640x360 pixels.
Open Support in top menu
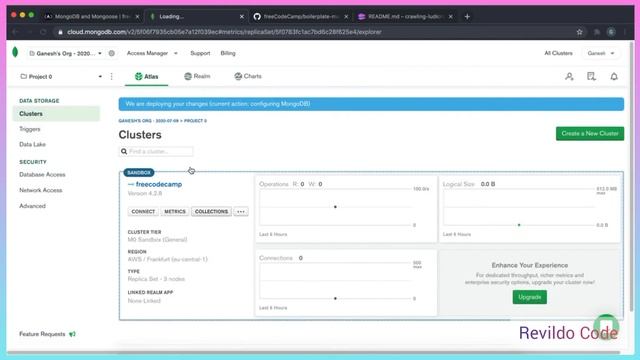pos(200,53)
